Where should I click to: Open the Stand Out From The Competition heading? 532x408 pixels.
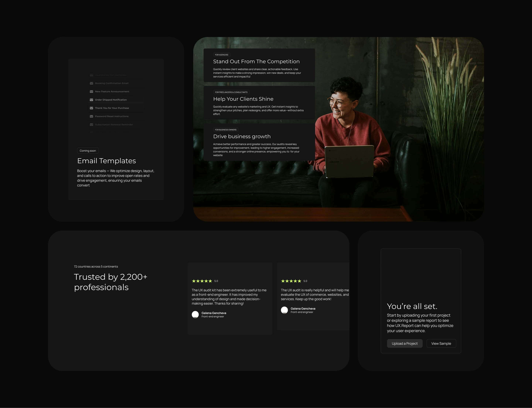(x=256, y=62)
